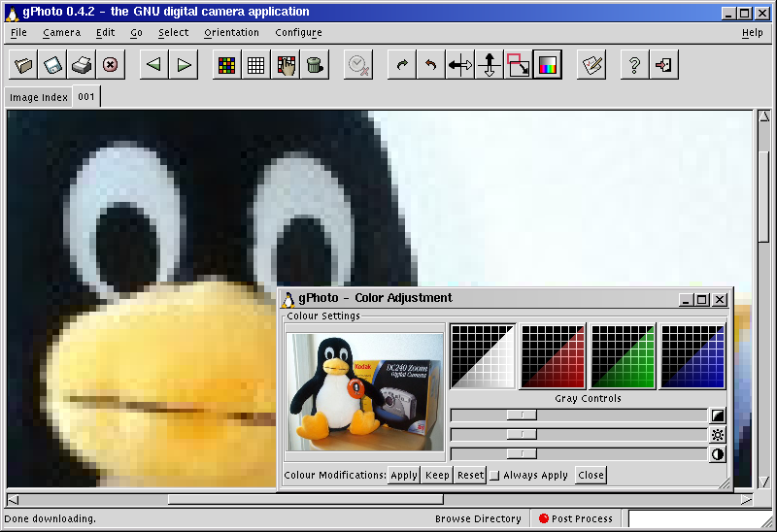Click the resize image toolbar icon
The width and height of the screenshot is (777, 532).
pos(519,64)
